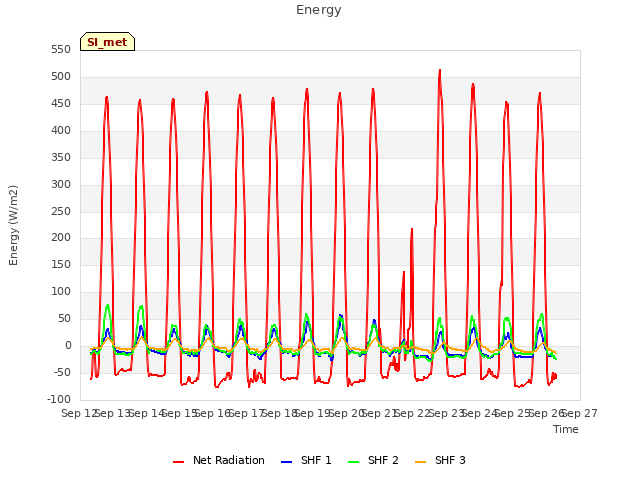Click the -100 y-axis tick label
Screen dimensions: 640x480
59,399
